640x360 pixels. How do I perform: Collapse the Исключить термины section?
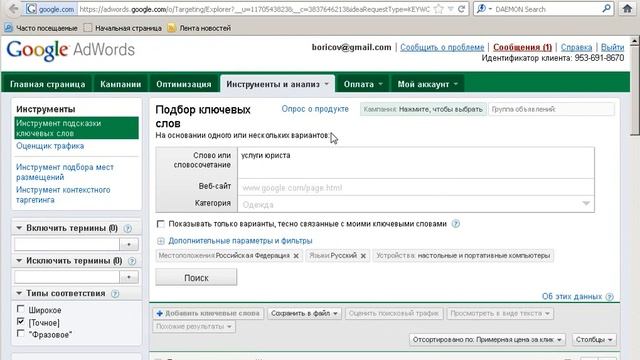pos(19,260)
